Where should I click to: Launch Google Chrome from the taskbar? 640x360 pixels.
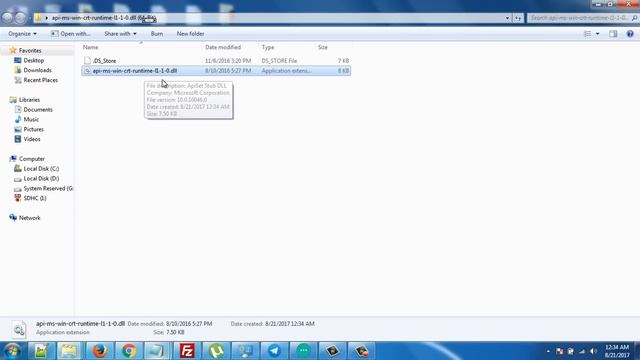click(129, 351)
